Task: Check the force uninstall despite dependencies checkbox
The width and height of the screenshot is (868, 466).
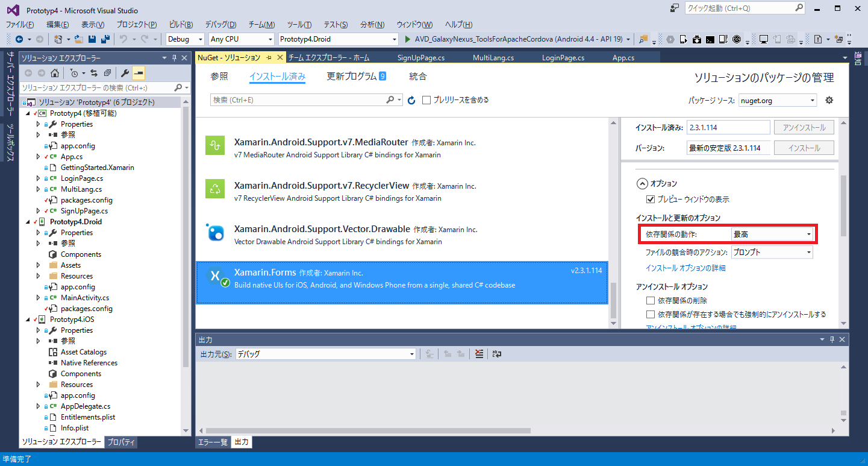Action: tap(650, 314)
